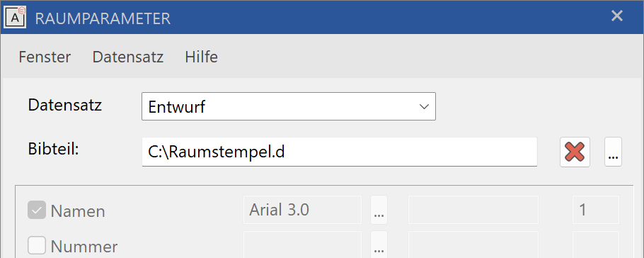The width and height of the screenshot is (644, 258).
Task: Close the RAUMPARAMETER window
Action: (x=617, y=16)
